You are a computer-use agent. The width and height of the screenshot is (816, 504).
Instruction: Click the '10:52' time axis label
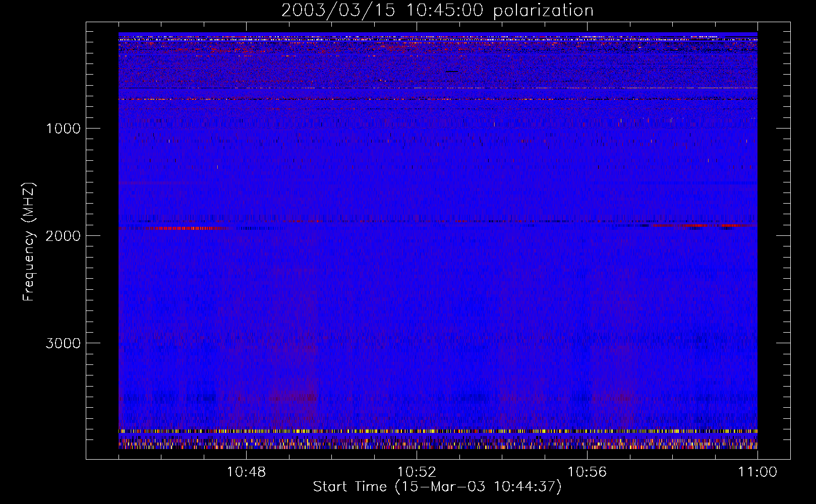pos(417,472)
